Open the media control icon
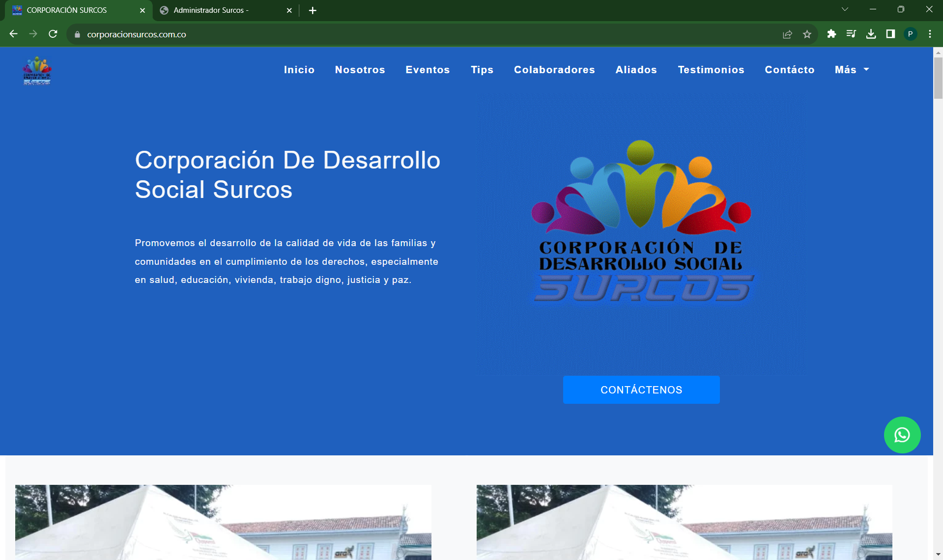943x560 pixels. (x=851, y=34)
